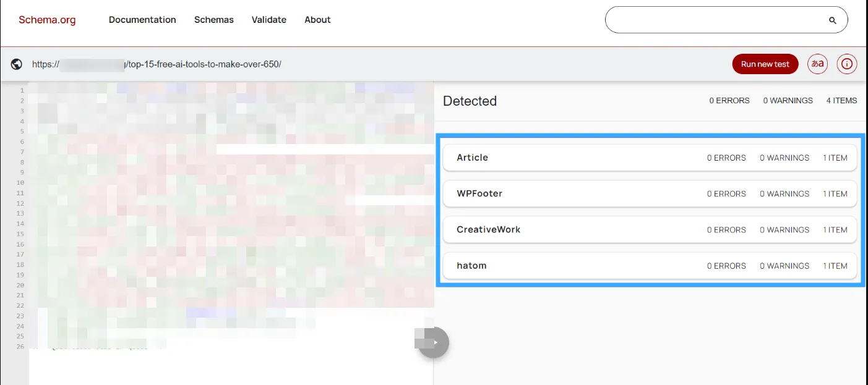The image size is (868, 385).
Task: Expand the CreativeWork detected item
Action: pyautogui.click(x=650, y=229)
